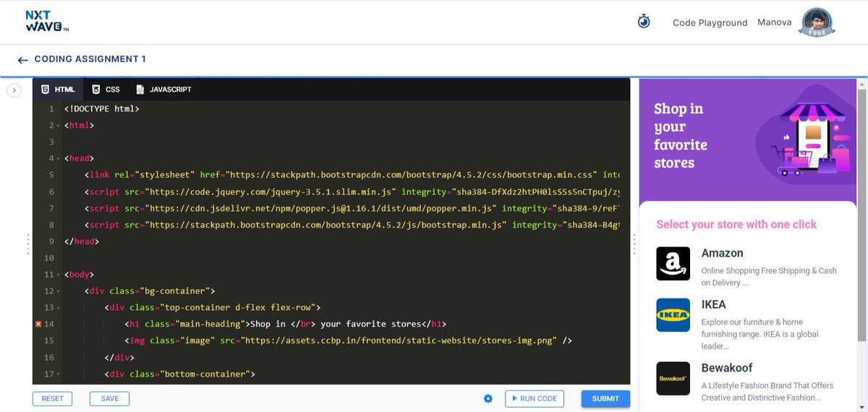The image size is (868, 412).
Task: Click the link stylesheet line 5
Action: click(x=352, y=175)
